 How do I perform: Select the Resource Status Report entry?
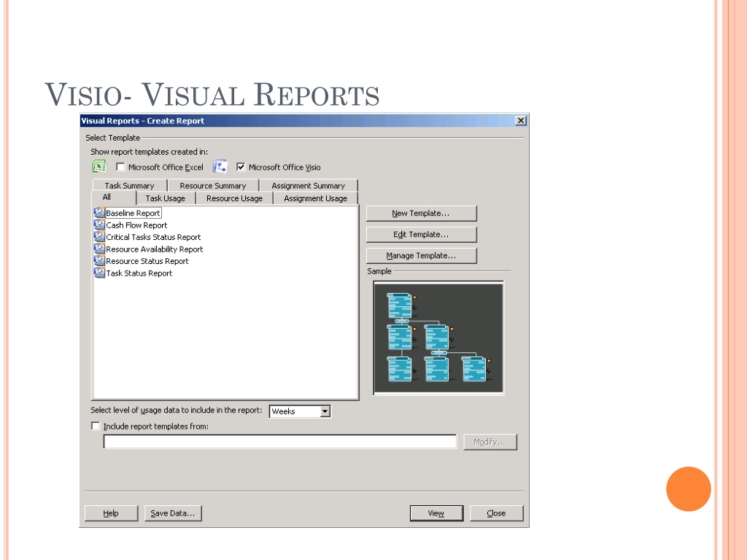point(147,261)
